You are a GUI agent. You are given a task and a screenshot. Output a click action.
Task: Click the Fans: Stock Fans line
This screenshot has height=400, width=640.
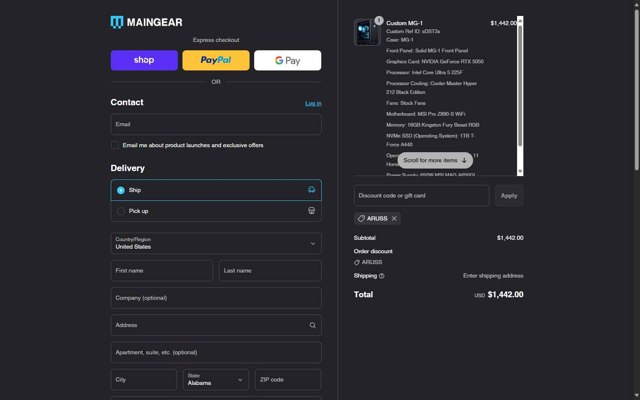click(x=406, y=103)
